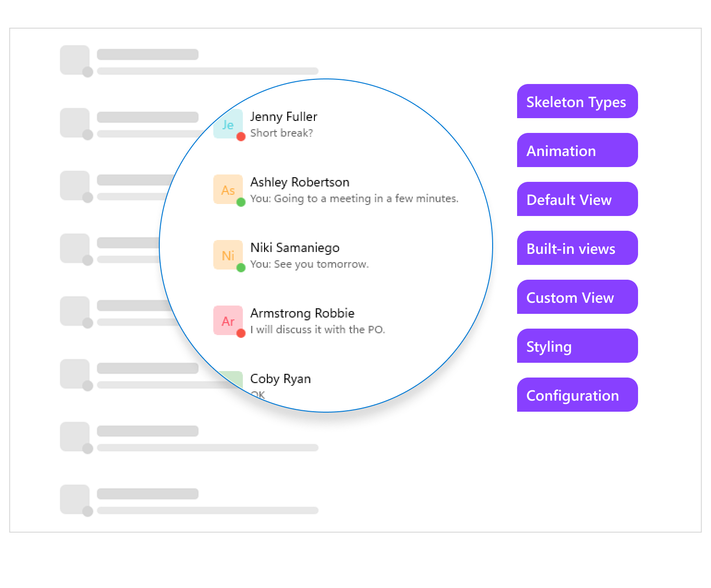Click the green status dot on Ashley's avatar

click(x=241, y=202)
